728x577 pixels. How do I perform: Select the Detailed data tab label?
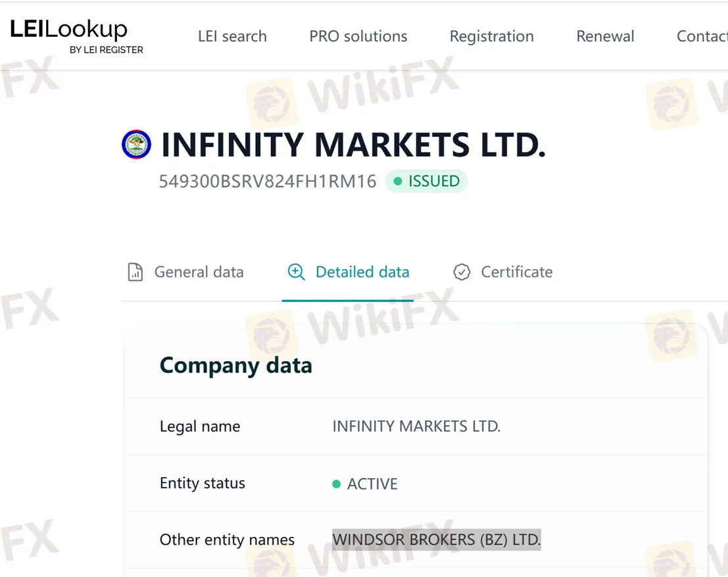pyautogui.click(x=362, y=272)
